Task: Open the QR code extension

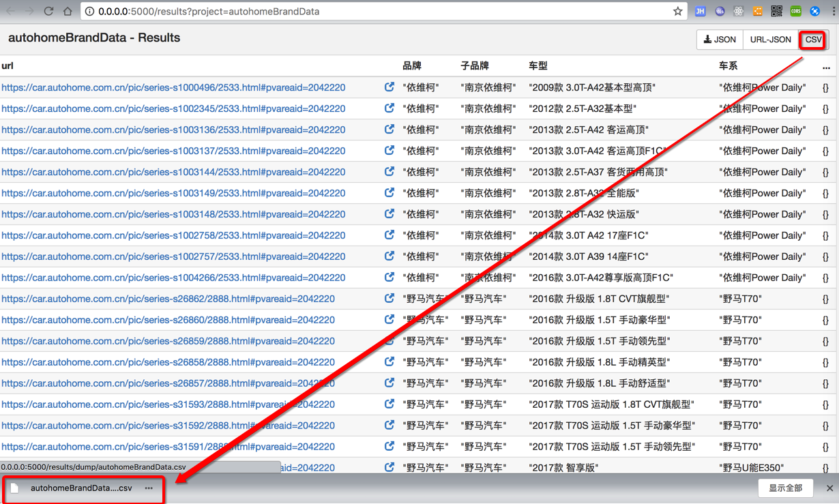Action: click(777, 11)
